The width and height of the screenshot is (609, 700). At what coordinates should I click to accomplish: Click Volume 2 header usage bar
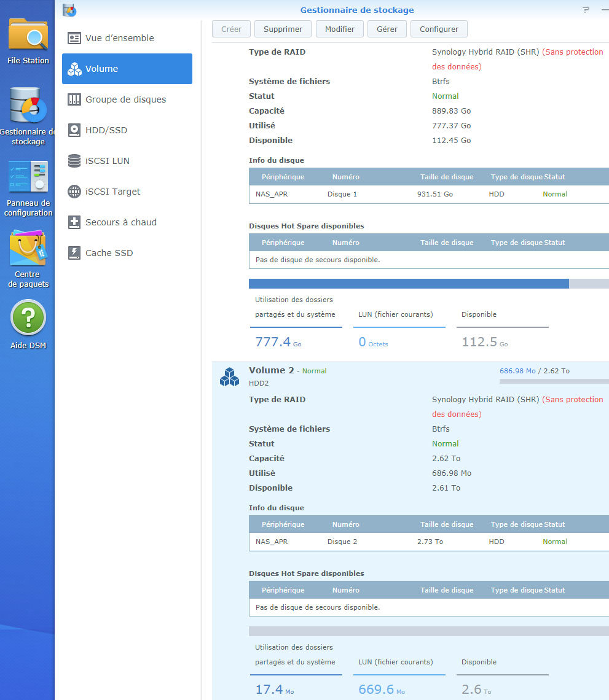tap(554, 381)
